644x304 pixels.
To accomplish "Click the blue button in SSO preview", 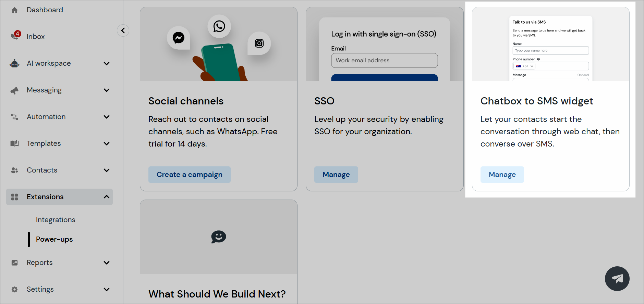I will [385, 78].
